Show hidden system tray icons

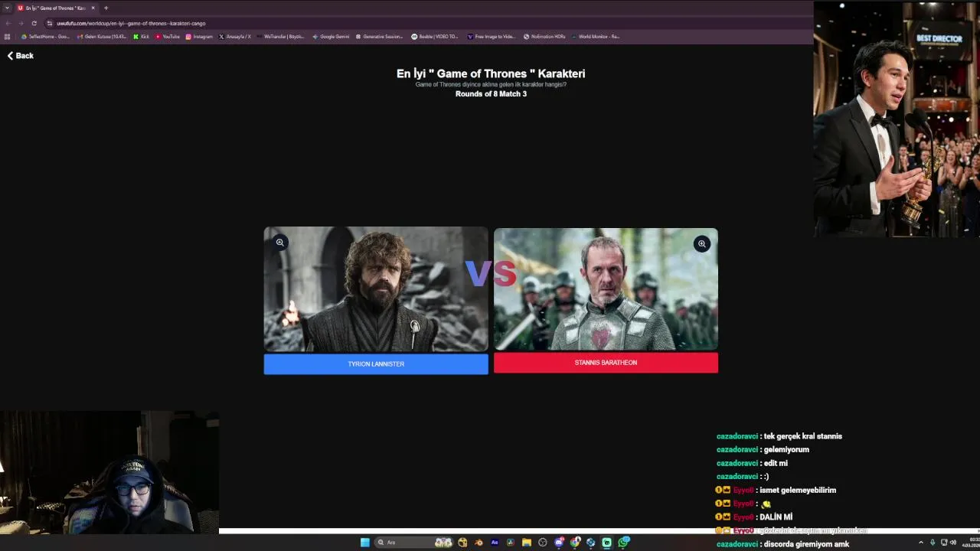tap(921, 543)
